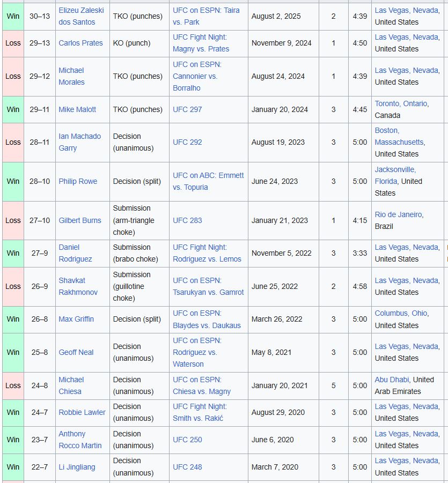Open Las Vegas link in Prates row
This screenshot has width=448, height=483.
(407, 37)
